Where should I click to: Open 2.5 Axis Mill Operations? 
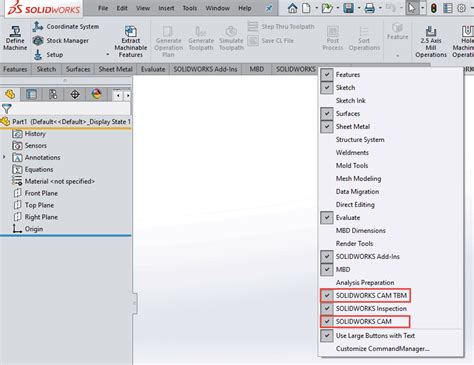[x=431, y=42]
